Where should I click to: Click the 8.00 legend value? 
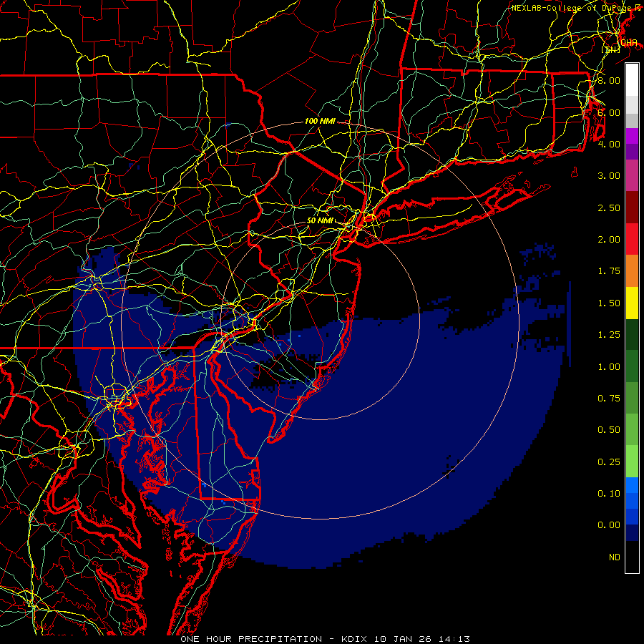point(609,80)
